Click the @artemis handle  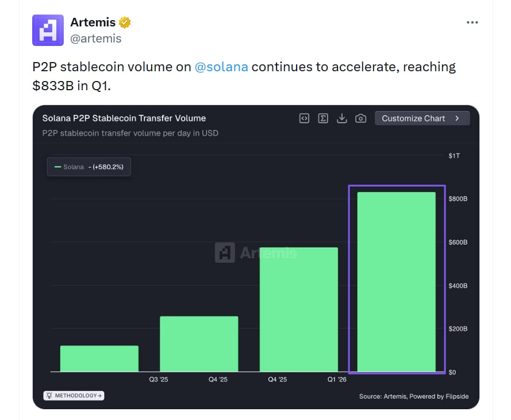pos(95,38)
